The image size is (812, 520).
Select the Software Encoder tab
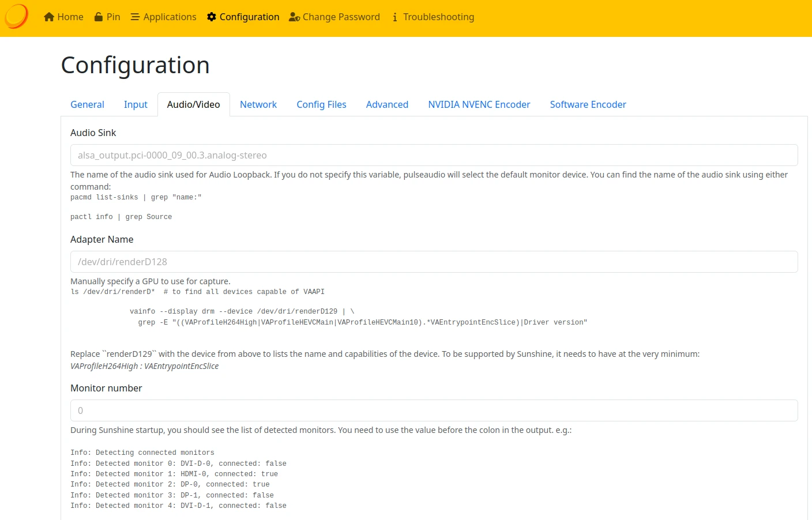(x=588, y=104)
